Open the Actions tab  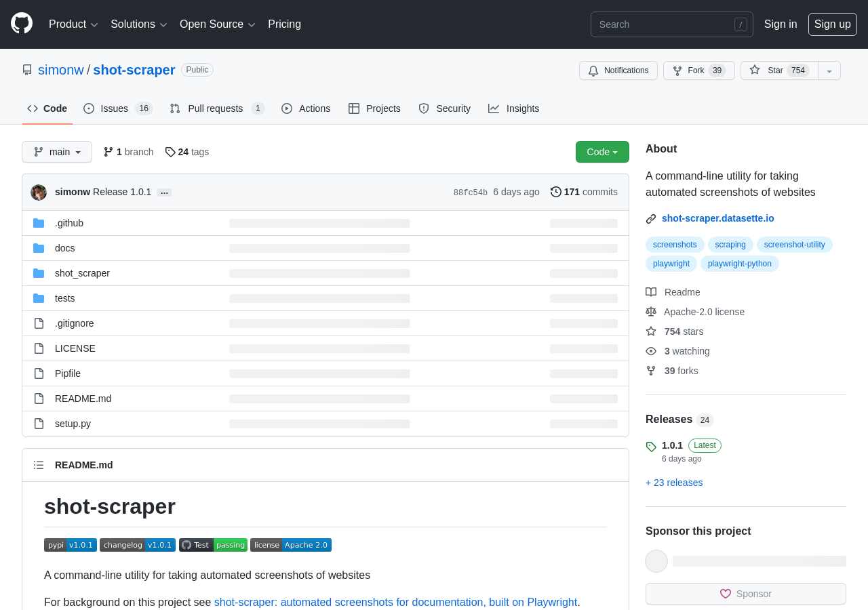(x=306, y=108)
